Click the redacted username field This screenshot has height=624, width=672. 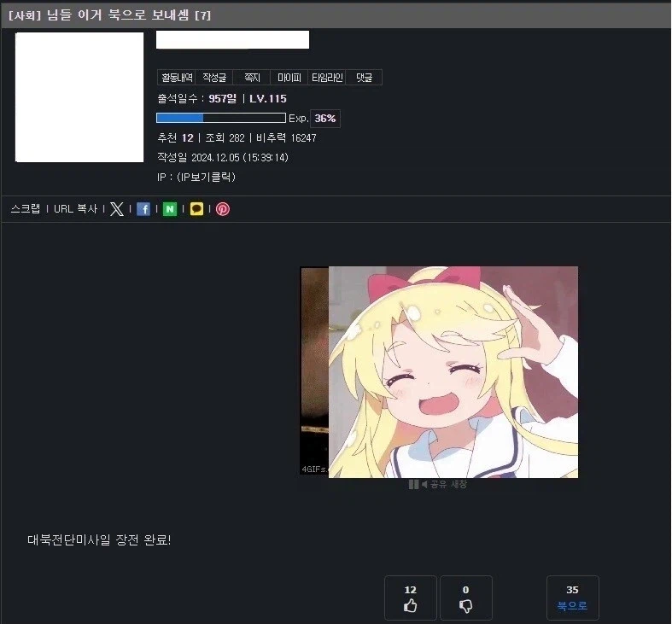pyautogui.click(x=233, y=39)
